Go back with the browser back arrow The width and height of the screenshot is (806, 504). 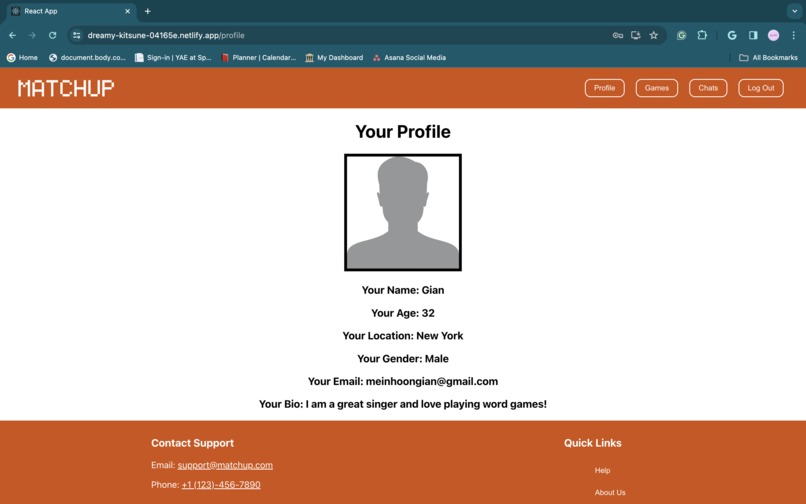pos(12,35)
